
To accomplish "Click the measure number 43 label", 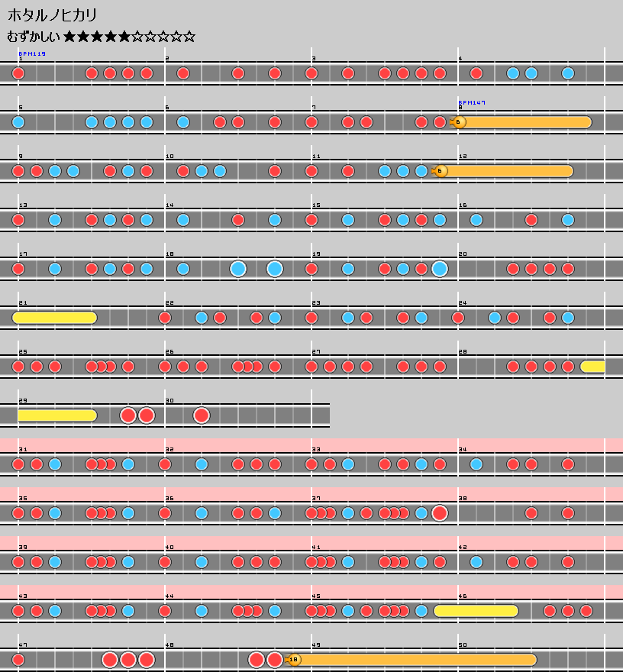I will (23, 596).
